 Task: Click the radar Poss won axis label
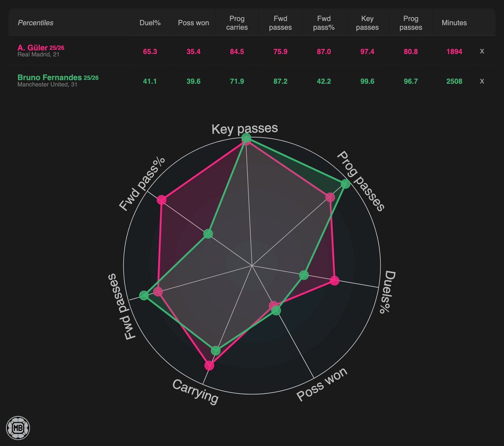pyautogui.click(x=322, y=385)
